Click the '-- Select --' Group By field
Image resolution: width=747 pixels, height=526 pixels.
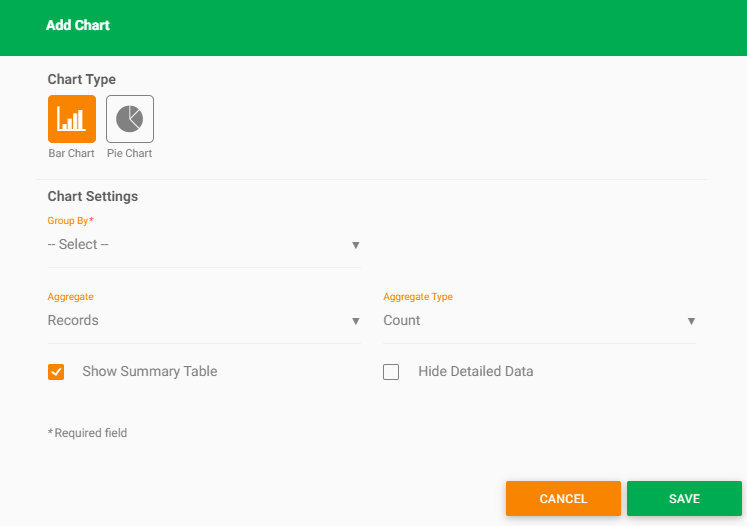click(x=204, y=244)
